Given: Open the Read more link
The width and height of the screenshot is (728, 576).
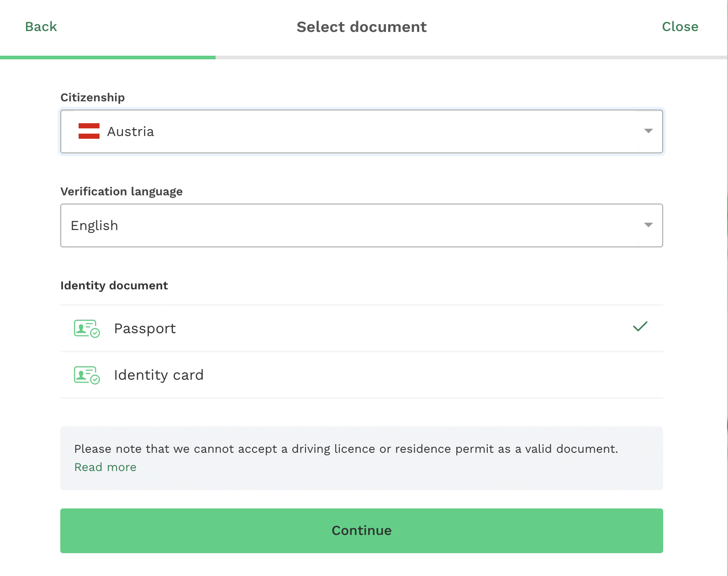Looking at the screenshot, I should [106, 467].
